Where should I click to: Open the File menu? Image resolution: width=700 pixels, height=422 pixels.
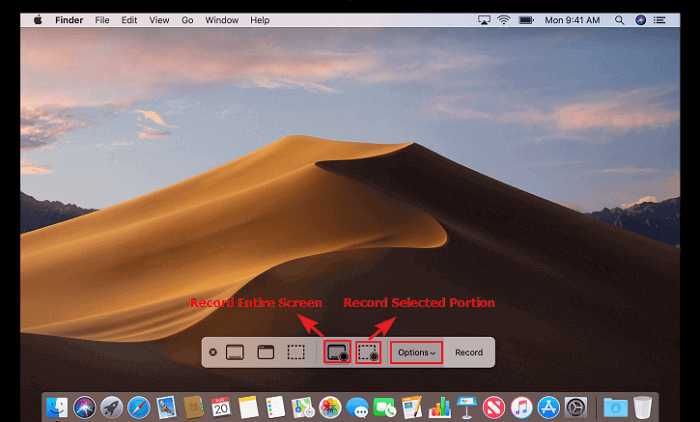[x=102, y=20]
